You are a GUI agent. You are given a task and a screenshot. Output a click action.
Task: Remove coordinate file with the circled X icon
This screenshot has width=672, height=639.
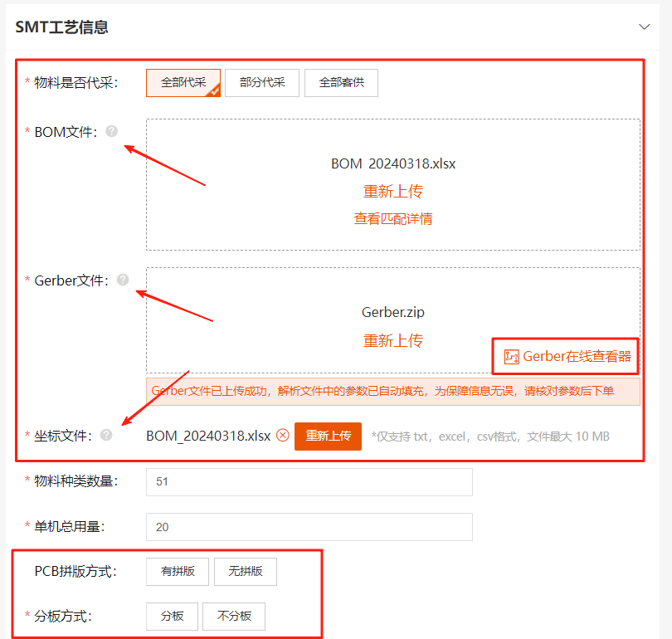coord(282,436)
